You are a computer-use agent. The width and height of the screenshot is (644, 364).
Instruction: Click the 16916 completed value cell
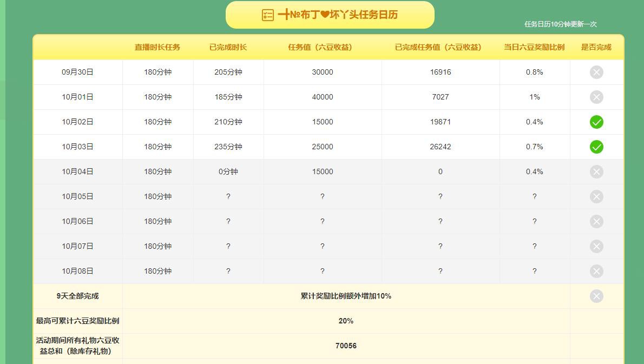tap(441, 72)
